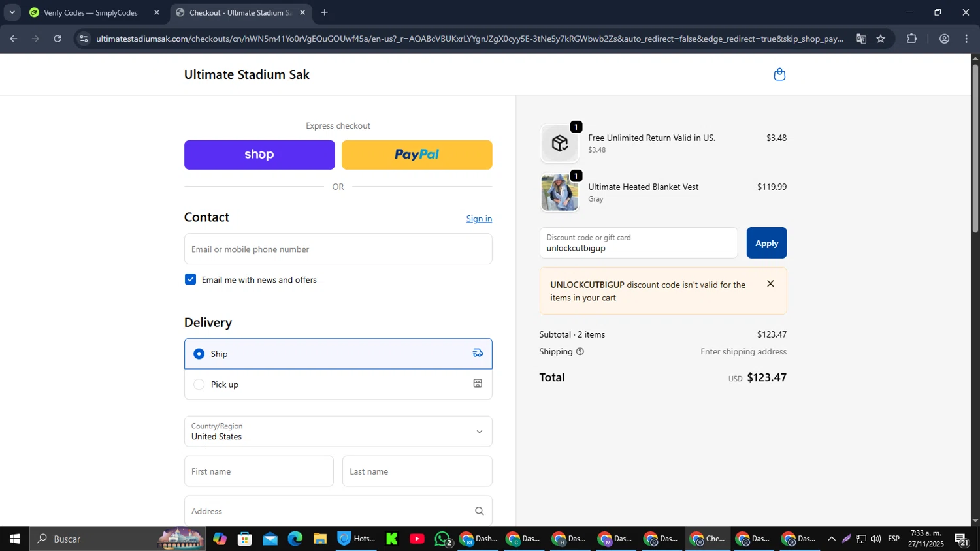The height and width of the screenshot is (551, 980).
Task: Open the browser extensions puzzle icon
Action: (912, 39)
